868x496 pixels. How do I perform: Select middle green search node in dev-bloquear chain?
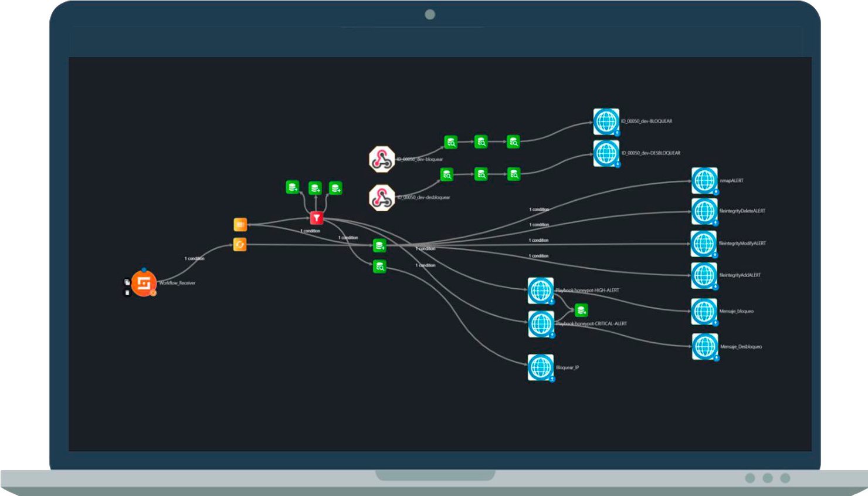pyautogui.click(x=481, y=141)
